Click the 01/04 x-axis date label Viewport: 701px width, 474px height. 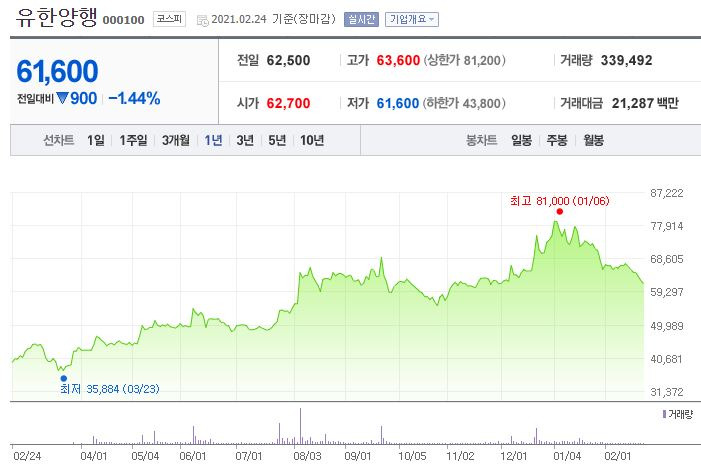tap(567, 456)
